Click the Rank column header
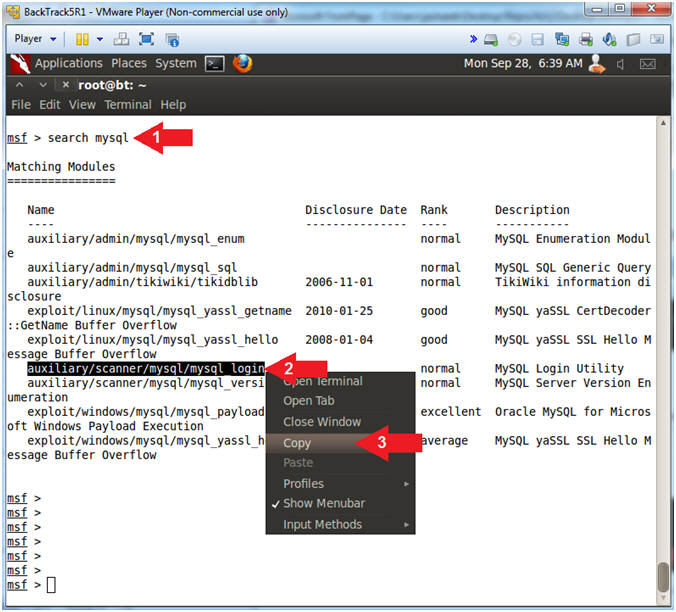The width and height of the screenshot is (676, 612). coord(434,210)
